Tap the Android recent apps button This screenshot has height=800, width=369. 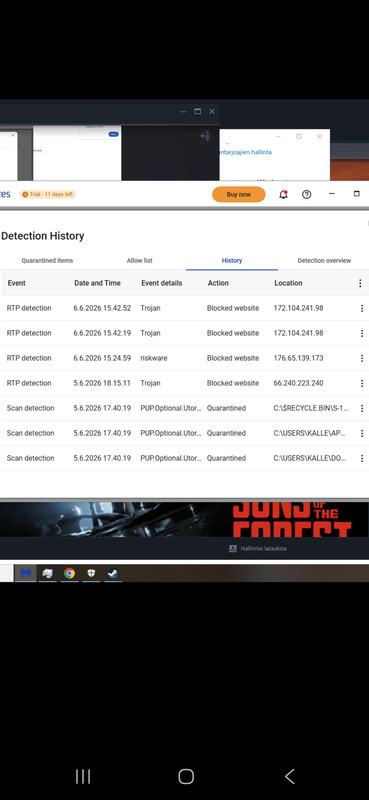(x=83, y=777)
